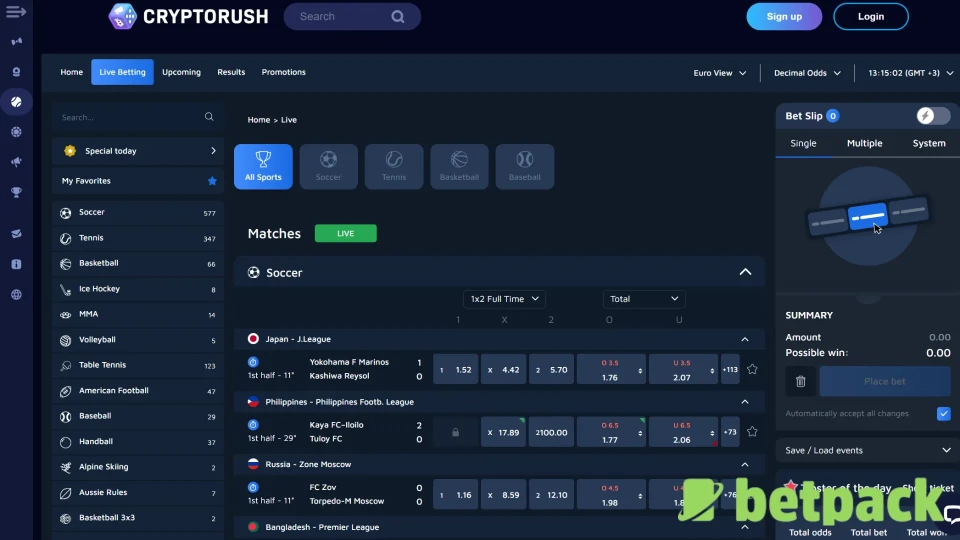Image resolution: width=960 pixels, height=540 pixels.
Task: Select the System bet slip tab
Action: (929, 143)
